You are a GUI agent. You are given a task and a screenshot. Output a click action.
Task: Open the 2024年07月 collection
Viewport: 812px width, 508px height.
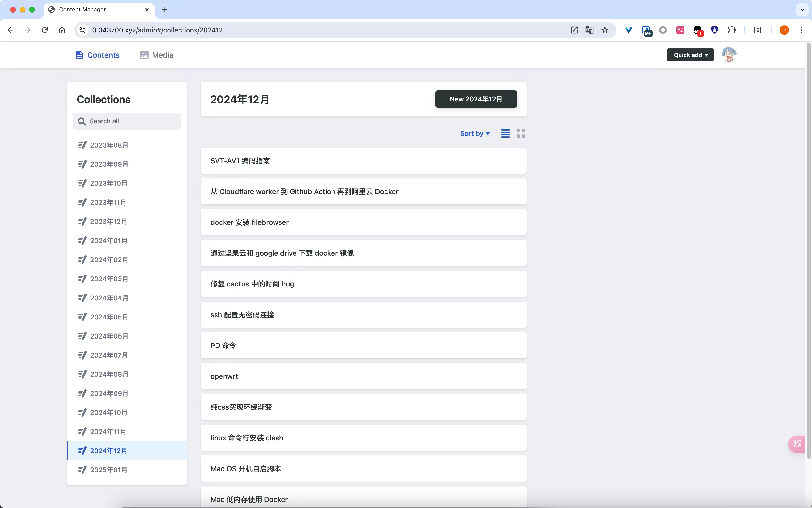point(127,355)
